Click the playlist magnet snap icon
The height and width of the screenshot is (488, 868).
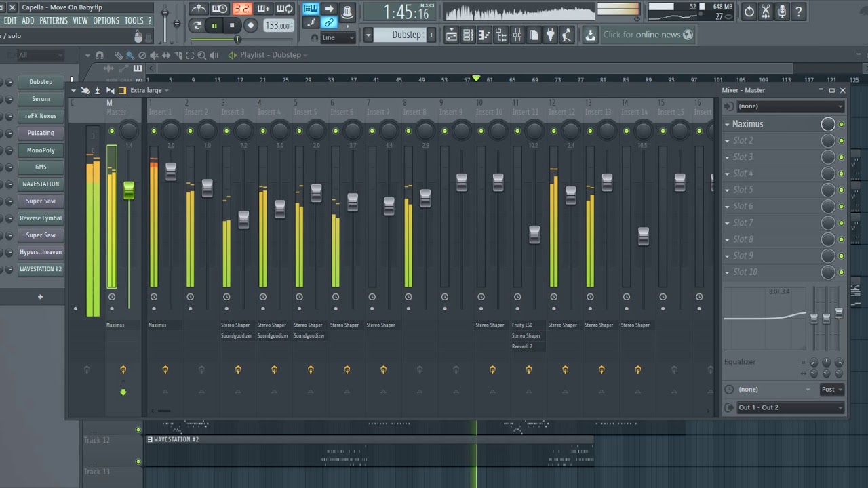[100, 55]
